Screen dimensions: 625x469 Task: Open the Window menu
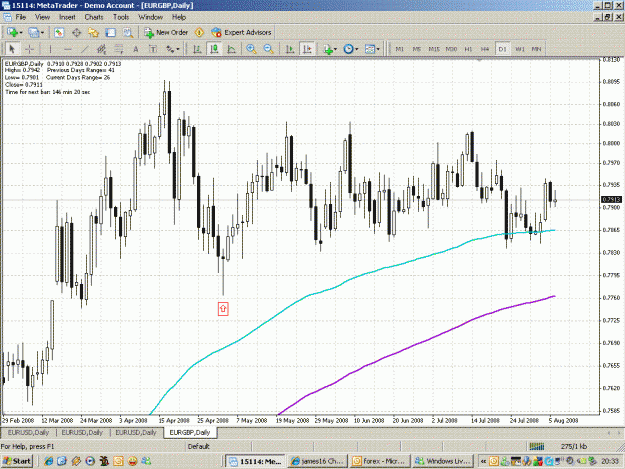[x=150, y=17]
